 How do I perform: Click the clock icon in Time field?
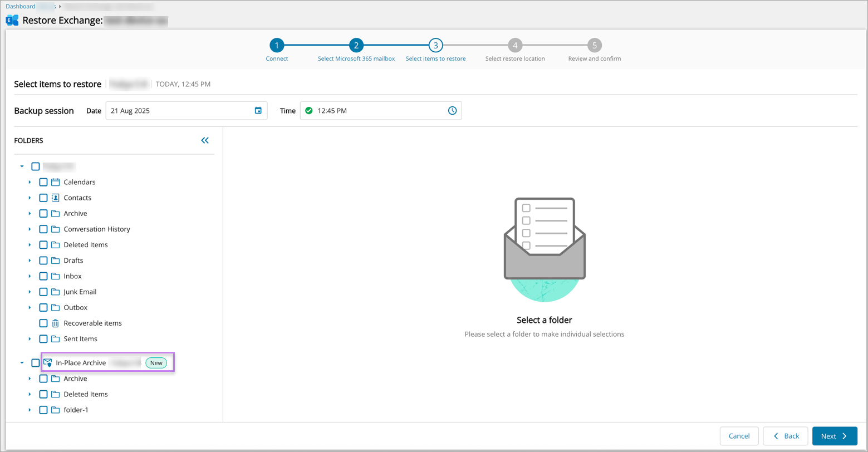(x=452, y=111)
